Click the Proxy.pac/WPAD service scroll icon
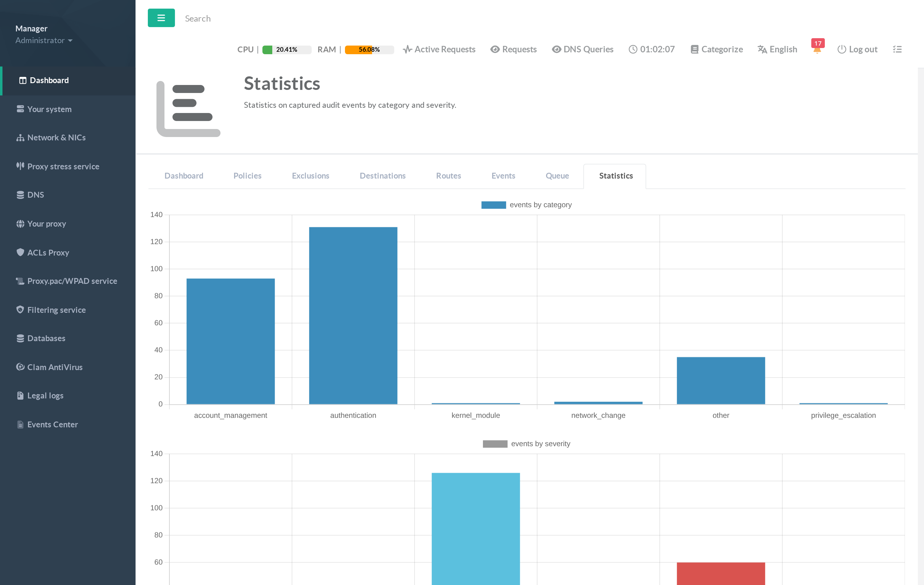This screenshot has width=924, height=585. click(20, 281)
